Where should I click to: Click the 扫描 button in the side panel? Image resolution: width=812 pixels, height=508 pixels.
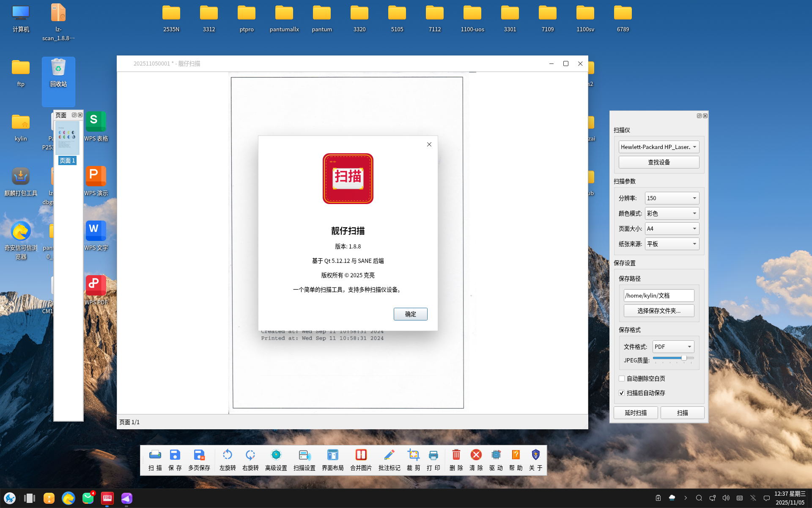coord(683,413)
